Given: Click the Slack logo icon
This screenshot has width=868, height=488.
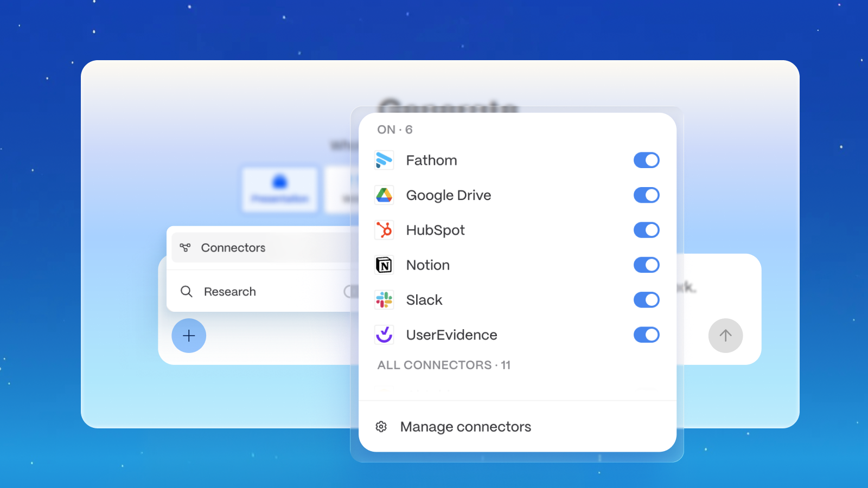Looking at the screenshot, I should click(x=384, y=300).
